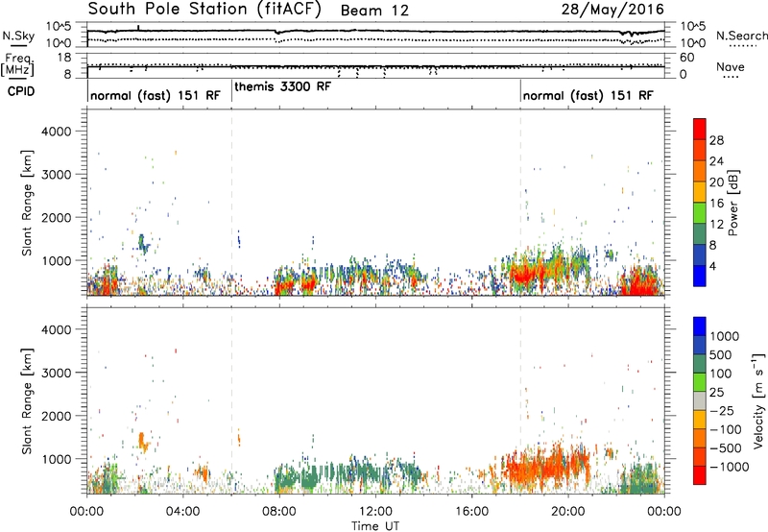The image size is (768, 532).
Task: Click the right 10^0 noise axis label
Action: (692, 43)
